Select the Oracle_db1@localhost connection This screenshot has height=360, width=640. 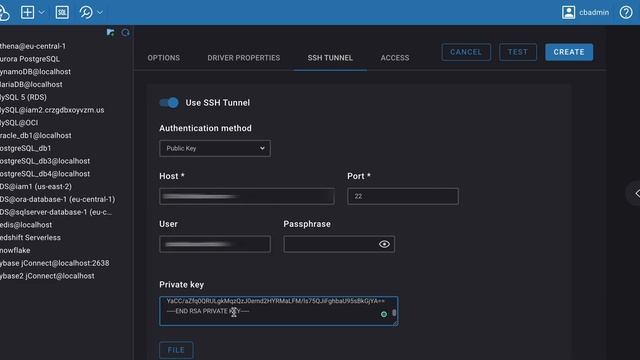36,136
